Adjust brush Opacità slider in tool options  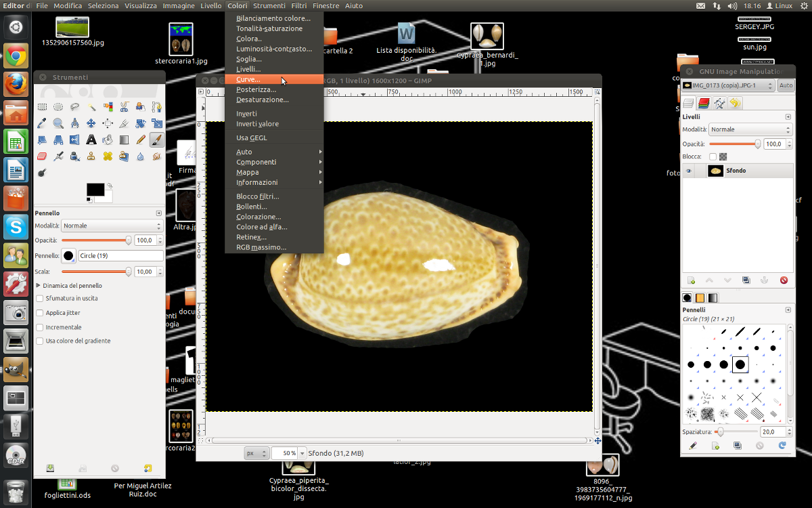point(96,240)
